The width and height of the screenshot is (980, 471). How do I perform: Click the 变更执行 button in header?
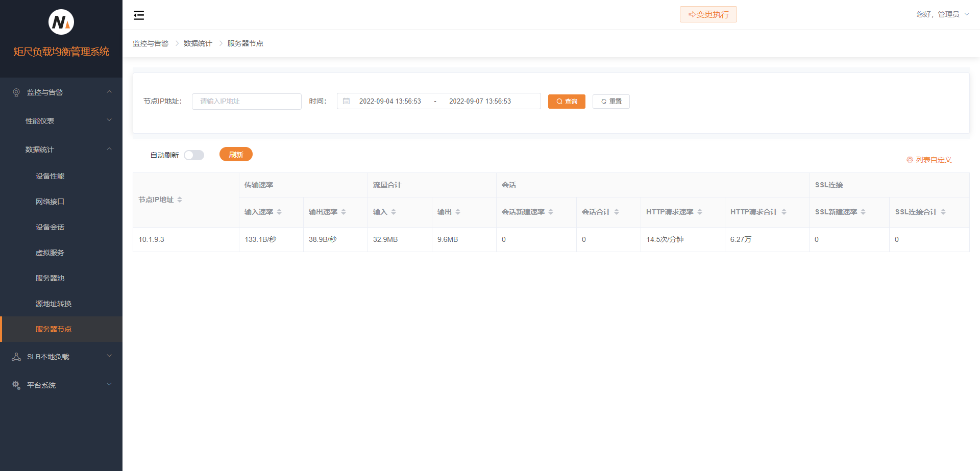[708, 14]
